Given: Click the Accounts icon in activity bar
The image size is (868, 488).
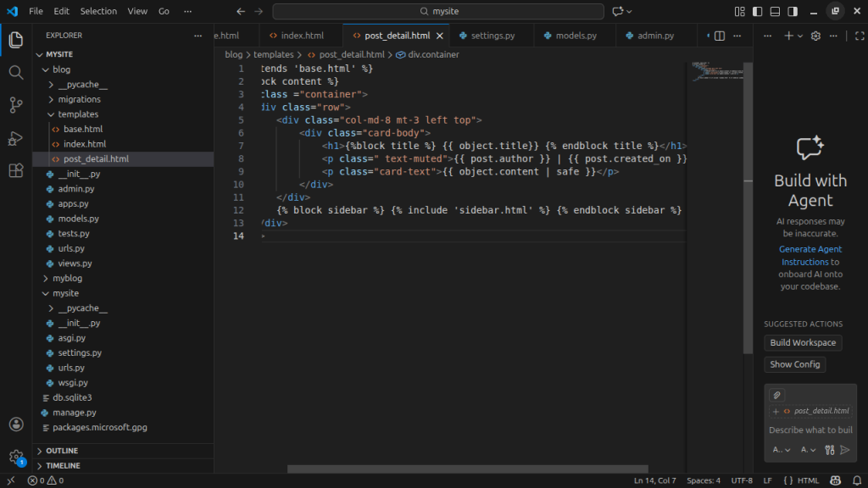Looking at the screenshot, I should pyautogui.click(x=15, y=424).
